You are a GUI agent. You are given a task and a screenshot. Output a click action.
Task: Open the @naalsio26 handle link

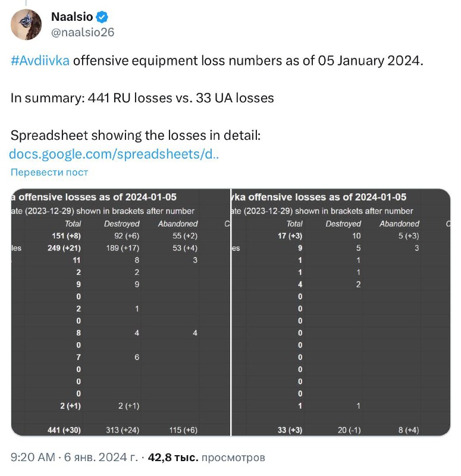click(x=83, y=32)
